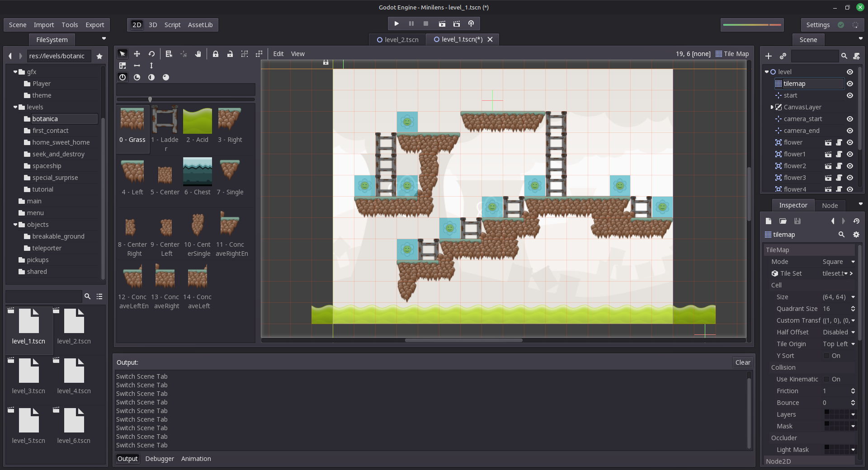Click the Pause scene button

[411, 23]
